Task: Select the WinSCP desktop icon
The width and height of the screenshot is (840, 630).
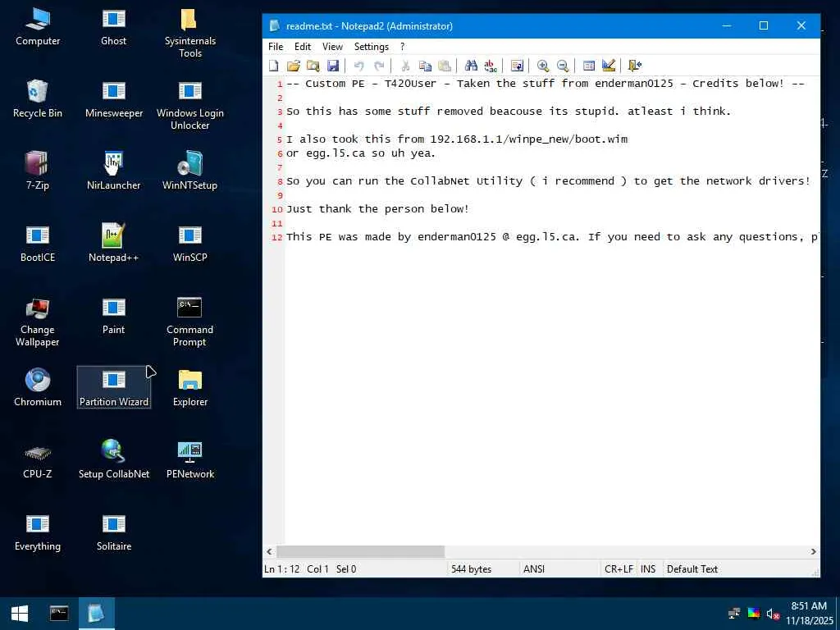Action: click(189, 244)
